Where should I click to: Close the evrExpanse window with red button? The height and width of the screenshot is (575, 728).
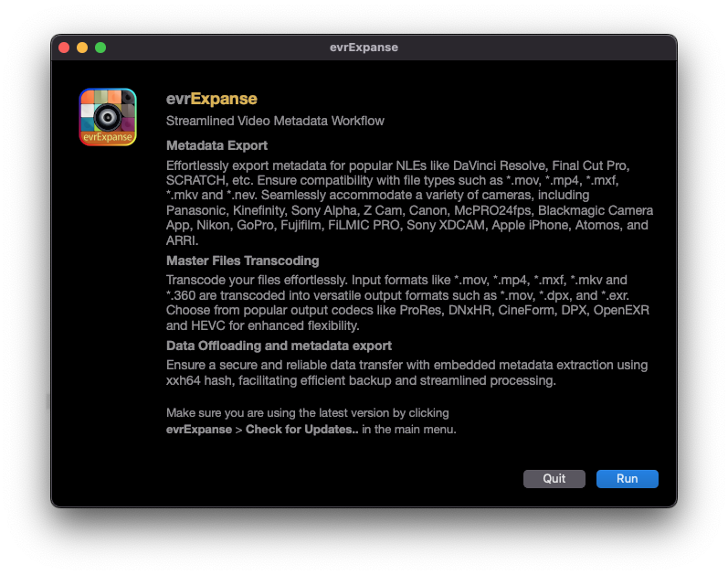click(x=64, y=48)
